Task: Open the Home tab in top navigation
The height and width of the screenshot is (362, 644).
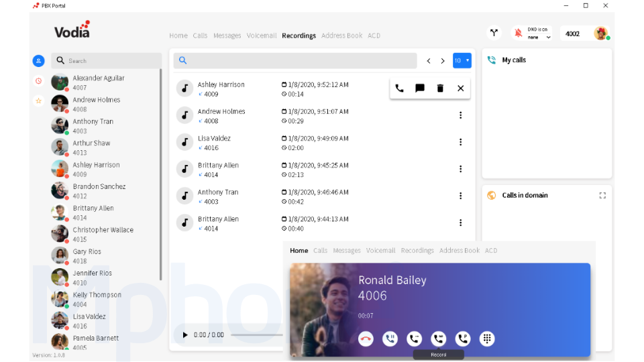Action: tap(178, 36)
